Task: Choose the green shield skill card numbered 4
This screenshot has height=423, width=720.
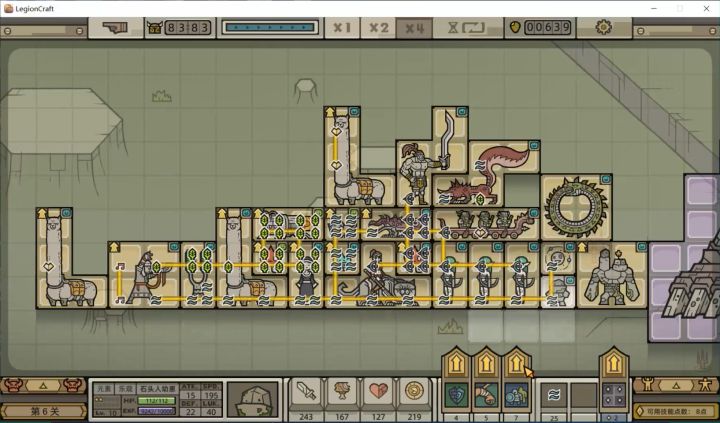Action: (456, 395)
